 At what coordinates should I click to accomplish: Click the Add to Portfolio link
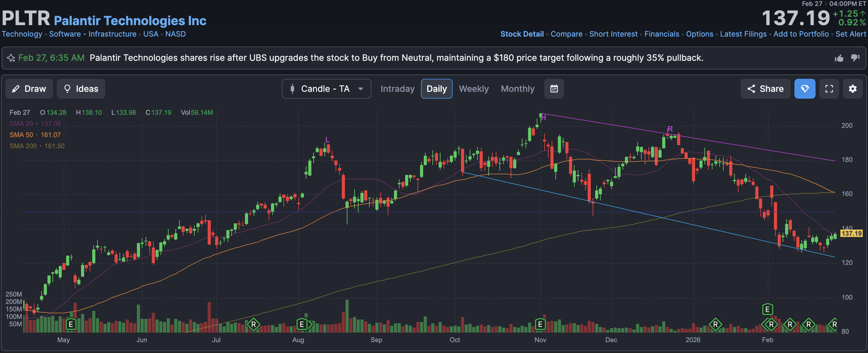801,34
